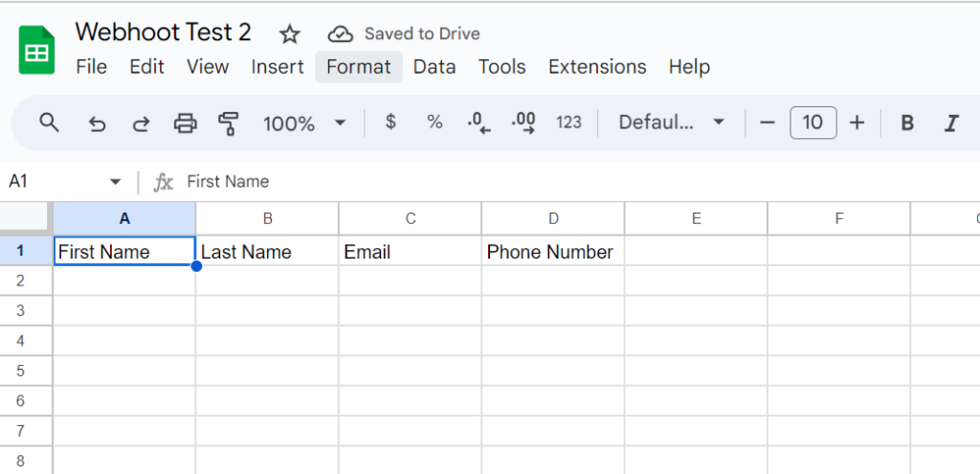Image resolution: width=980 pixels, height=474 pixels.
Task: Toggle bold formatting
Action: [x=907, y=123]
